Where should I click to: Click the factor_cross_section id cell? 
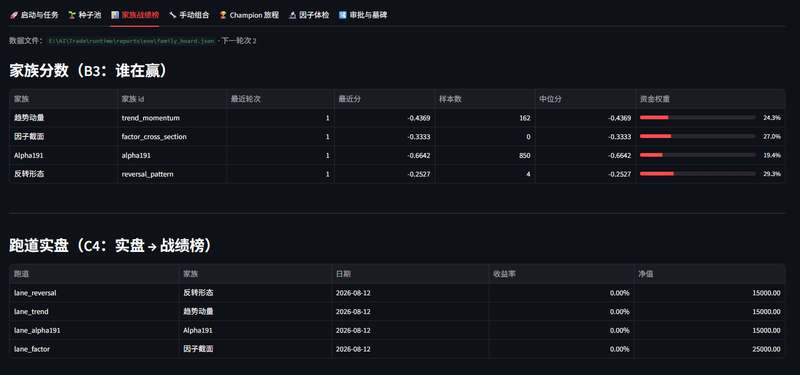click(x=172, y=137)
